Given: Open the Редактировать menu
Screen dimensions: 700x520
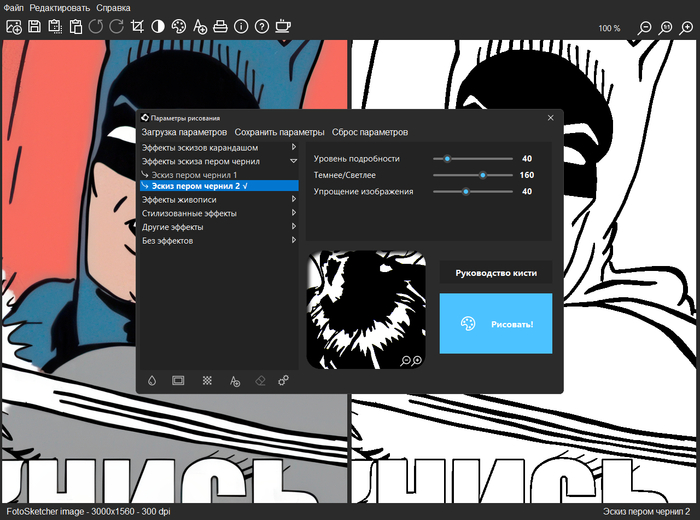Looking at the screenshot, I should (x=59, y=7).
